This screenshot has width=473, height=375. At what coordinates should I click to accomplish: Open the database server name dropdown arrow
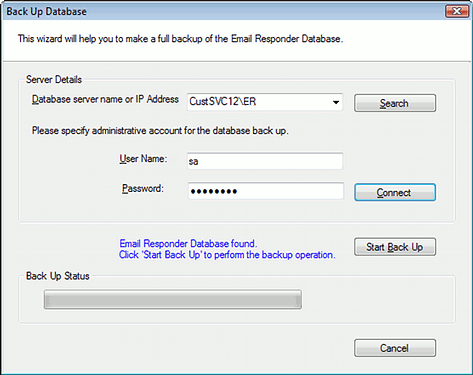coord(336,102)
